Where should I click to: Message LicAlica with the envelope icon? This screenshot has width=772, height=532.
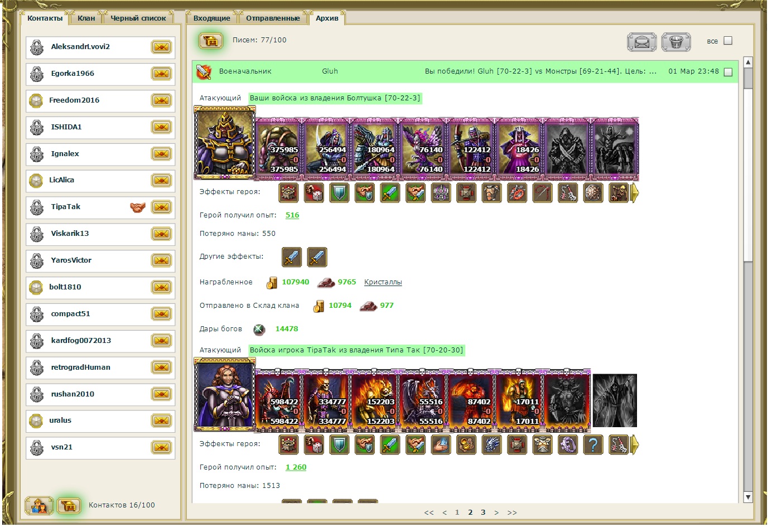click(162, 180)
